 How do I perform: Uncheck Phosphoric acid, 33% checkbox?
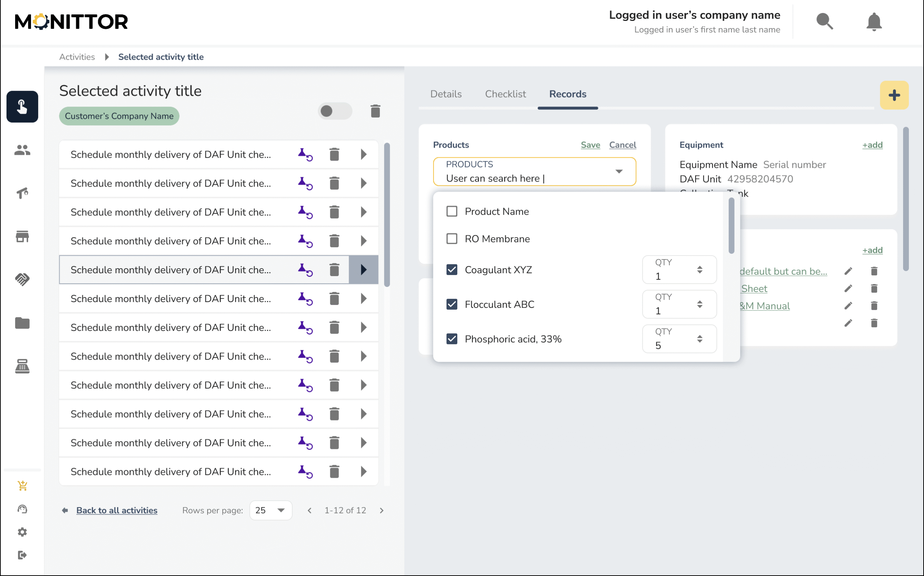tap(452, 339)
